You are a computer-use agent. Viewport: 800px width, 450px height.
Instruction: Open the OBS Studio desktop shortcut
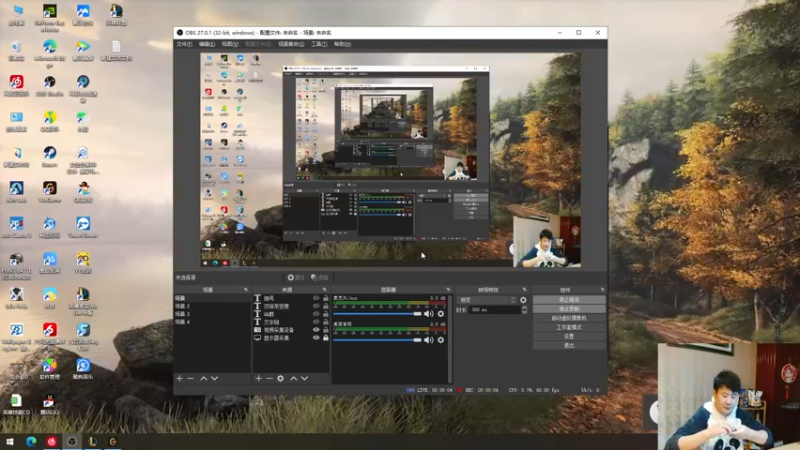pyautogui.click(x=49, y=86)
